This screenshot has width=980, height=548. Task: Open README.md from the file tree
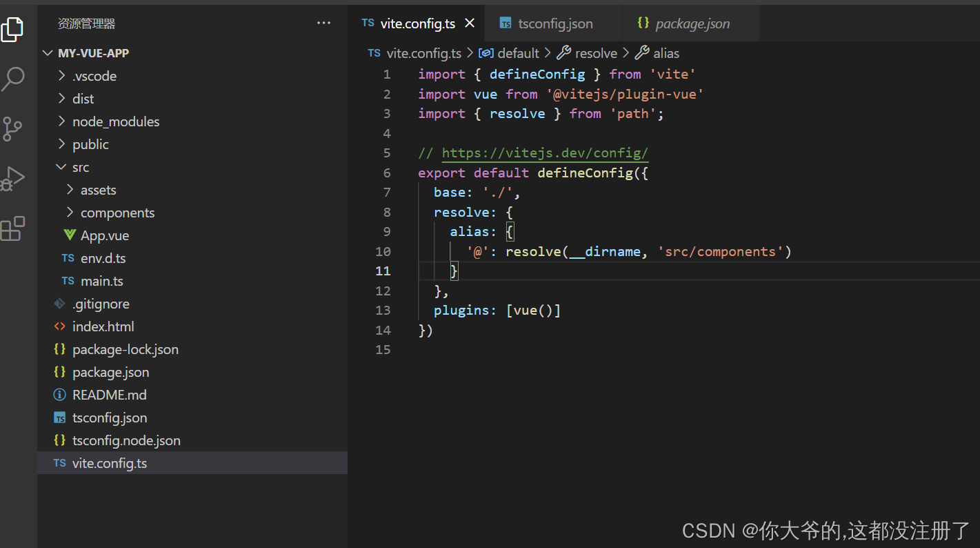pyautogui.click(x=110, y=395)
